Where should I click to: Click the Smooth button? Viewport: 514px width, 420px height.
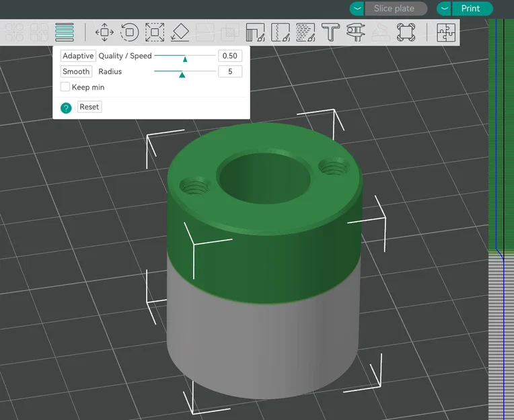click(x=76, y=71)
